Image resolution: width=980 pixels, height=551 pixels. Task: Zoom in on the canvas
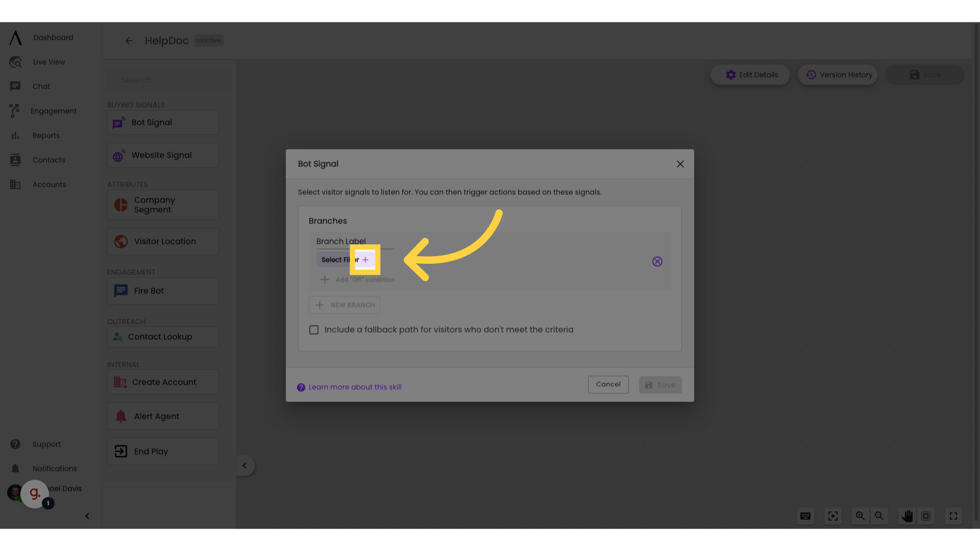[861, 516]
